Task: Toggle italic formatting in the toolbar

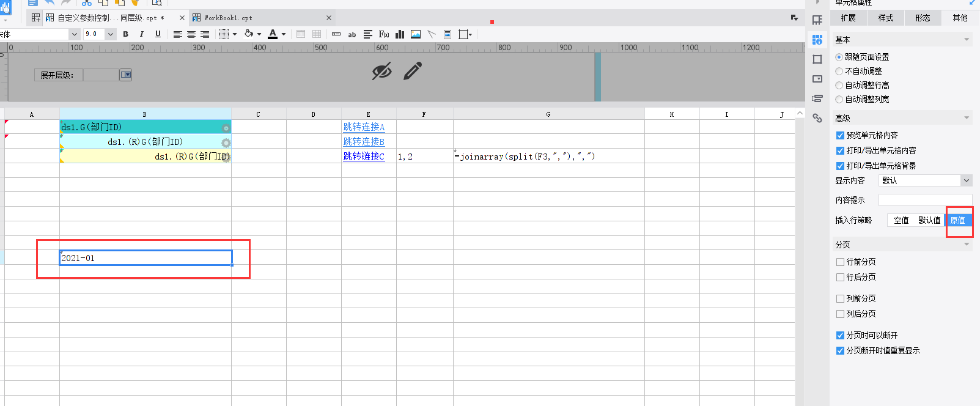Action: [142, 34]
